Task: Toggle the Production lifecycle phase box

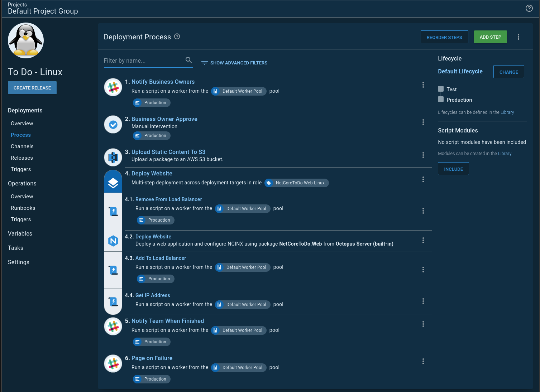Action: tap(441, 100)
